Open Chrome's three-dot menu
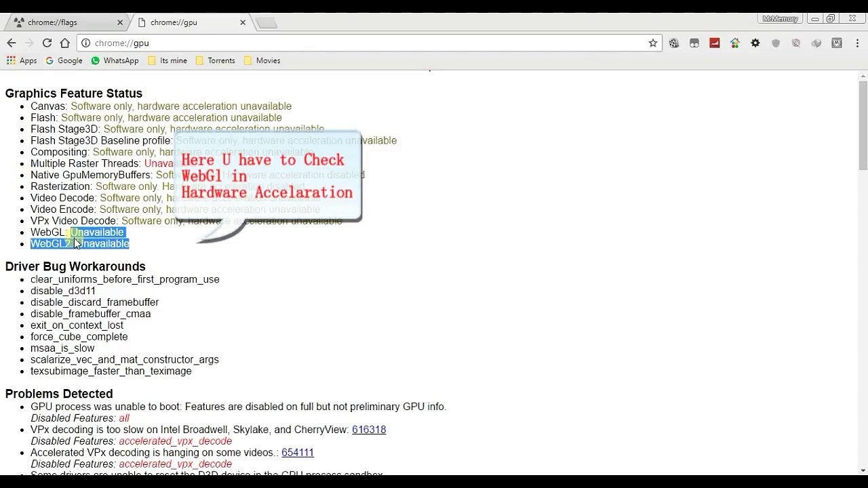 [x=856, y=43]
